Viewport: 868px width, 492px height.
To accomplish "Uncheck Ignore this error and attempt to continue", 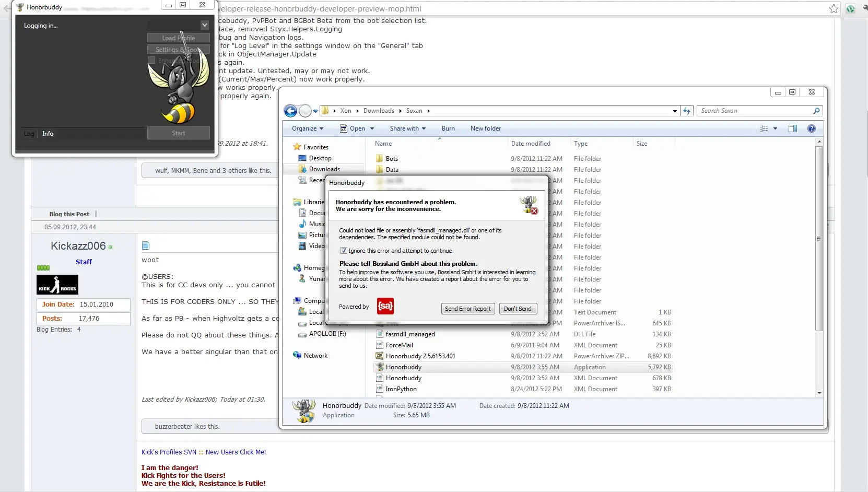I will coord(344,251).
